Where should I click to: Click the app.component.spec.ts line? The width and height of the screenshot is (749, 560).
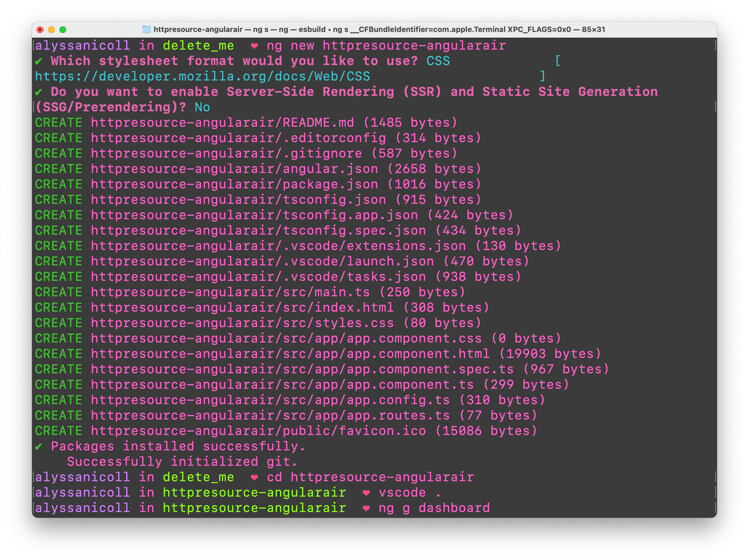point(322,369)
